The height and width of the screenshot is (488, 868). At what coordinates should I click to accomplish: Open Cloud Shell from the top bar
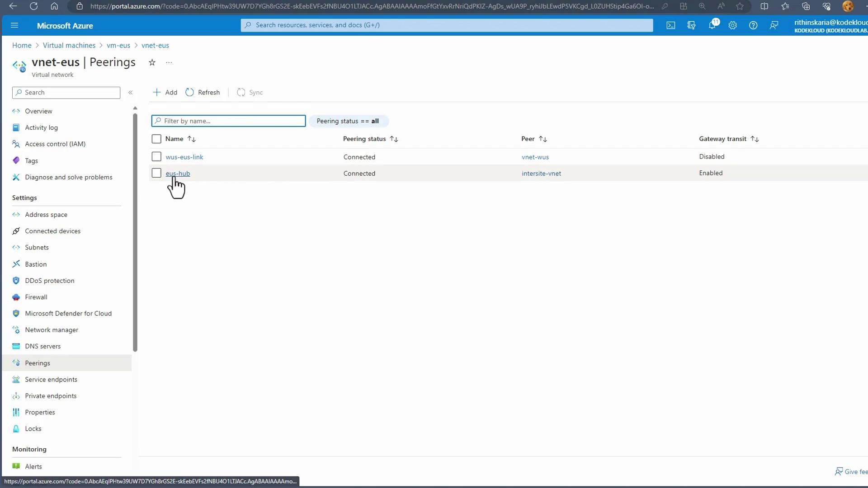click(670, 25)
